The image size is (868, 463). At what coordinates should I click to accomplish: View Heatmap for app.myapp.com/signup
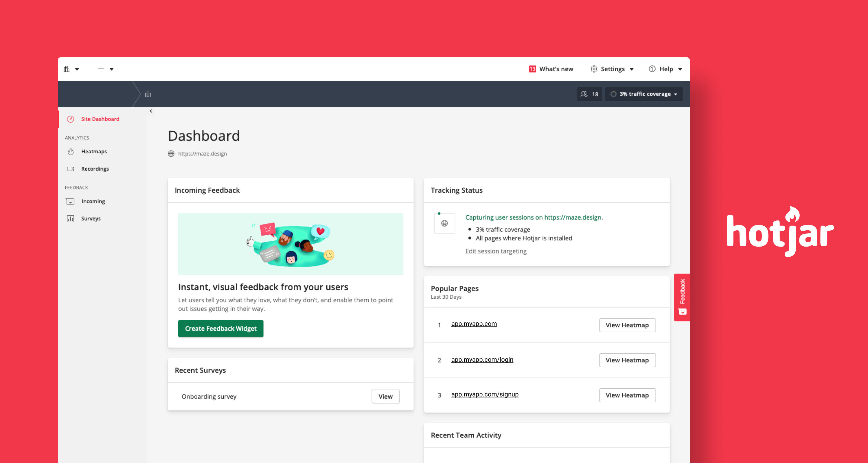[627, 395]
